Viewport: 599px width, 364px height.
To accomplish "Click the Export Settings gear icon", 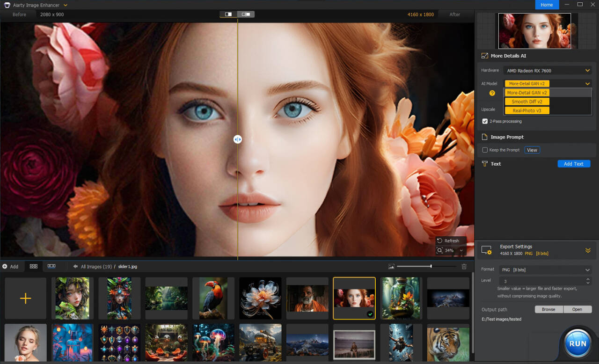I will point(487,250).
